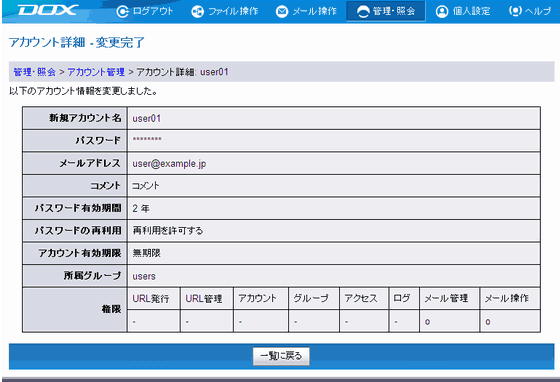560x382 pixels.
Task: Open the ヘルプ menu
Action: tap(530, 11)
